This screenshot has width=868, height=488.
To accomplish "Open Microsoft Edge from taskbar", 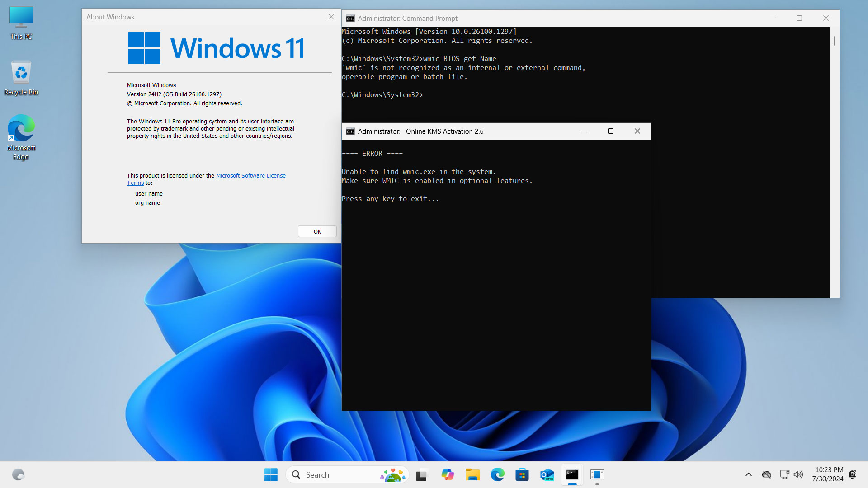I will 498,474.
